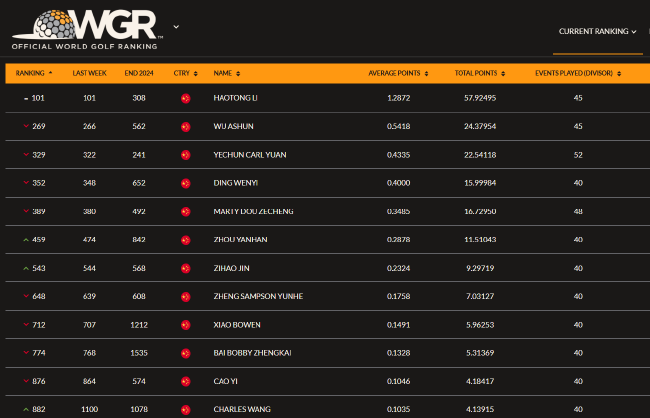Click the red down arrow beside rank 876
Screen dimensions: 650x418
pos(26,381)
